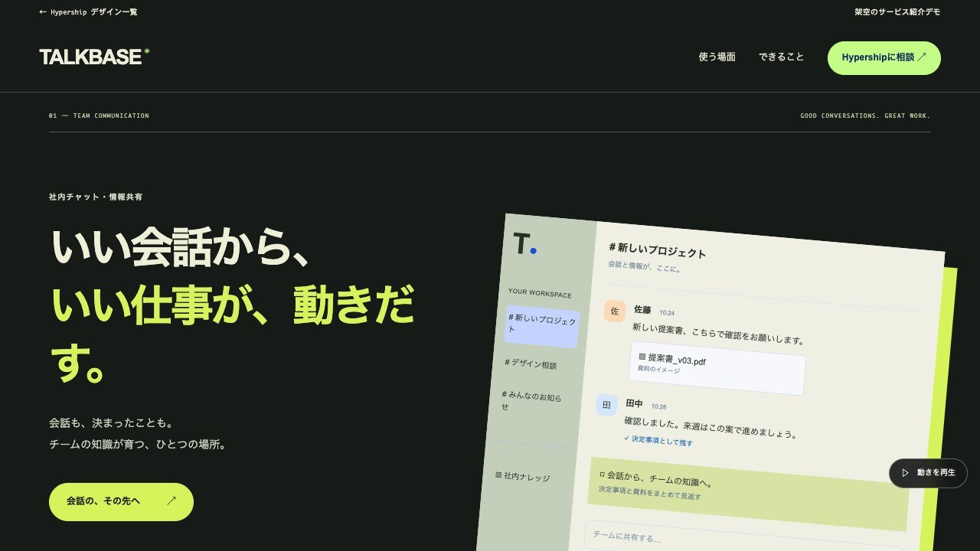Go back via 'Hypership デザイン一覧' link

pyautogui.click(x=88, y=12)
